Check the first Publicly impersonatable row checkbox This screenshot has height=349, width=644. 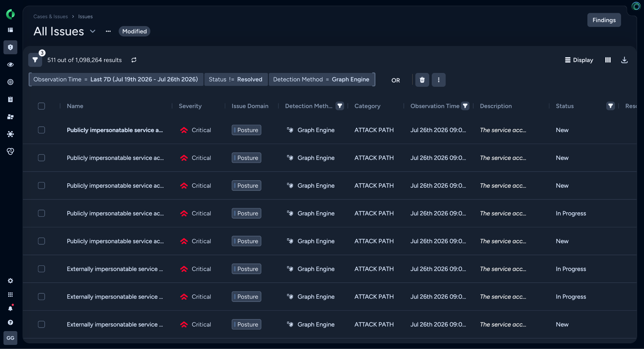pos(42,130)
